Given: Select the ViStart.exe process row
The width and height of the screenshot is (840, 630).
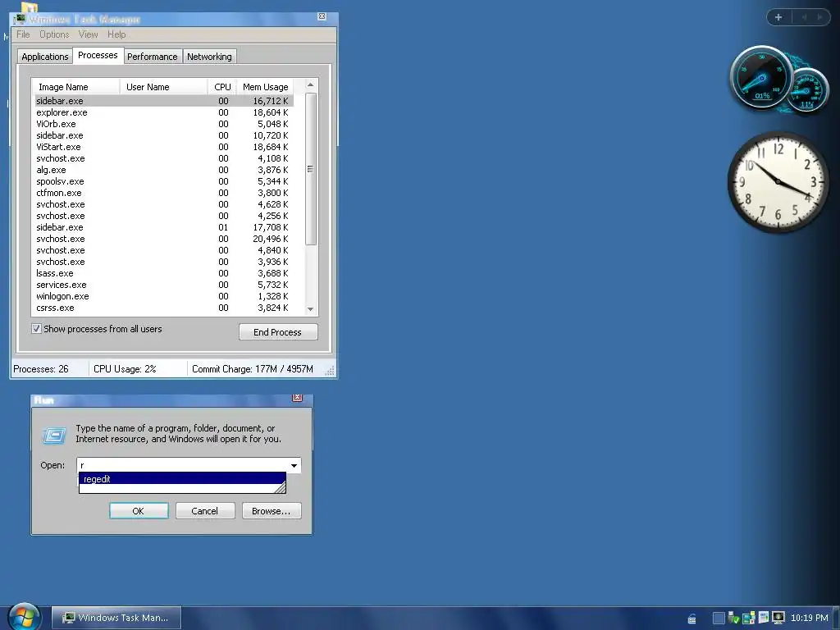Looking at the screenshot, I should click(x=164, y=147).
